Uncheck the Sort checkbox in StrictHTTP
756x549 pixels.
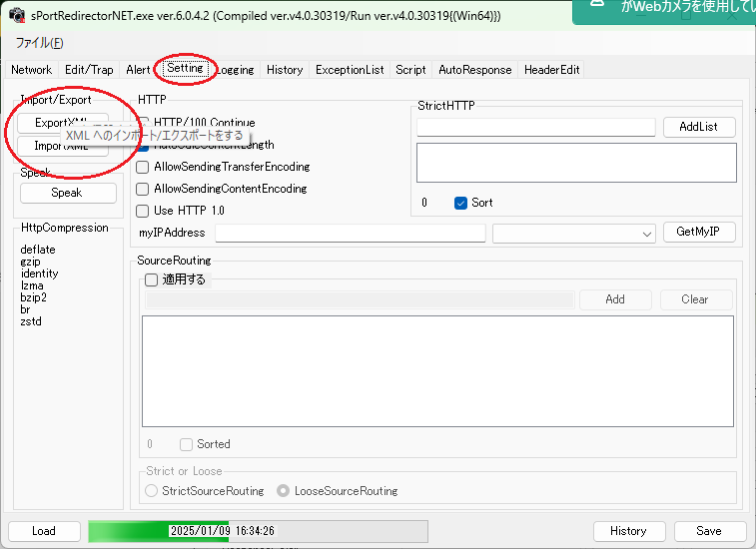tap(460, 203)
